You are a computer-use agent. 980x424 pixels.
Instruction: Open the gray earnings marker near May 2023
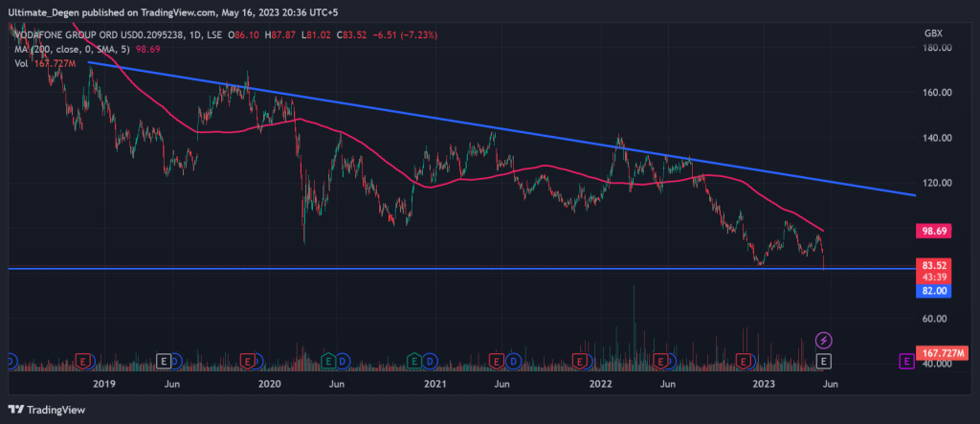tap(824, 360)
